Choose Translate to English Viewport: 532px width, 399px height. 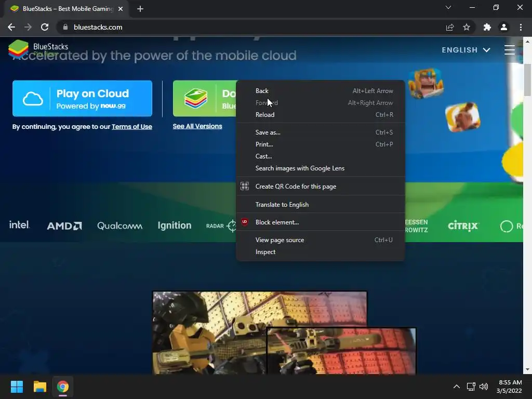tap(320, 205)
